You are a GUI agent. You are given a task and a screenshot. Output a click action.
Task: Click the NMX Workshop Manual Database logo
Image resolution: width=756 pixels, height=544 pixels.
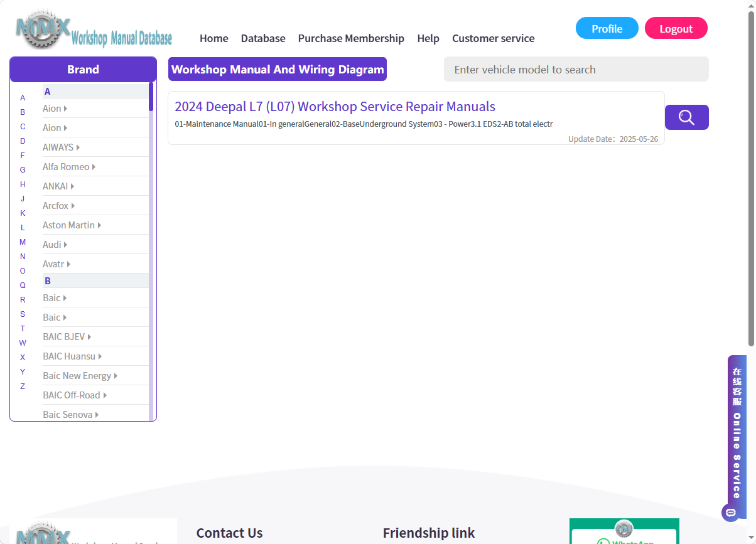pyautogui.click(x=94, y=29)
